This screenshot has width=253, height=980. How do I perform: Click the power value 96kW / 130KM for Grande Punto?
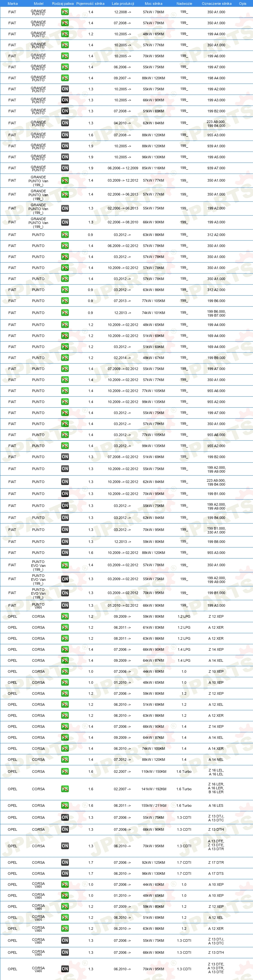pyautogui.click(x=153, y=157)
